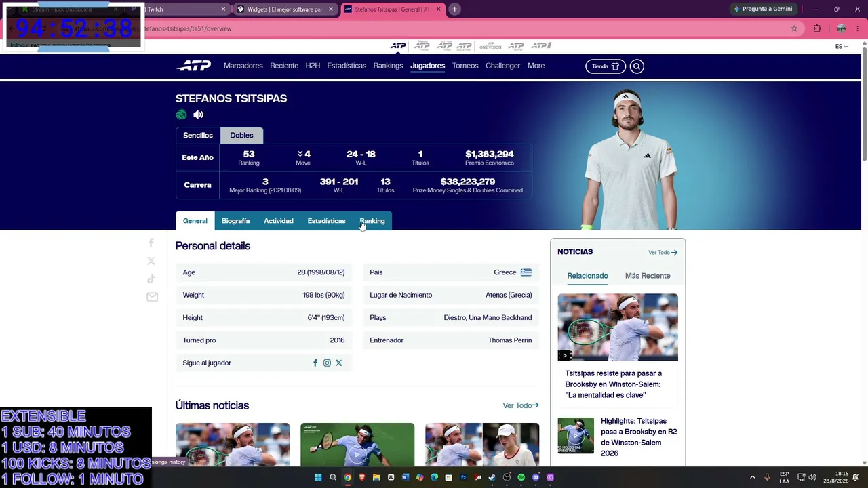Open the ES language dropdown
The width and height of the screenshot is (868, 488).
pyautogui.click(x=841, y=46)
